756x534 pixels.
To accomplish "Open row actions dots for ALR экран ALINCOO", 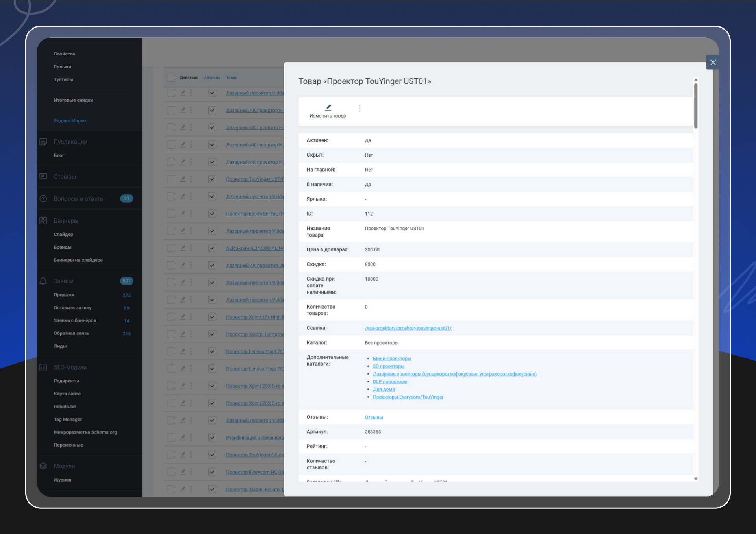I will click(191, 248).
